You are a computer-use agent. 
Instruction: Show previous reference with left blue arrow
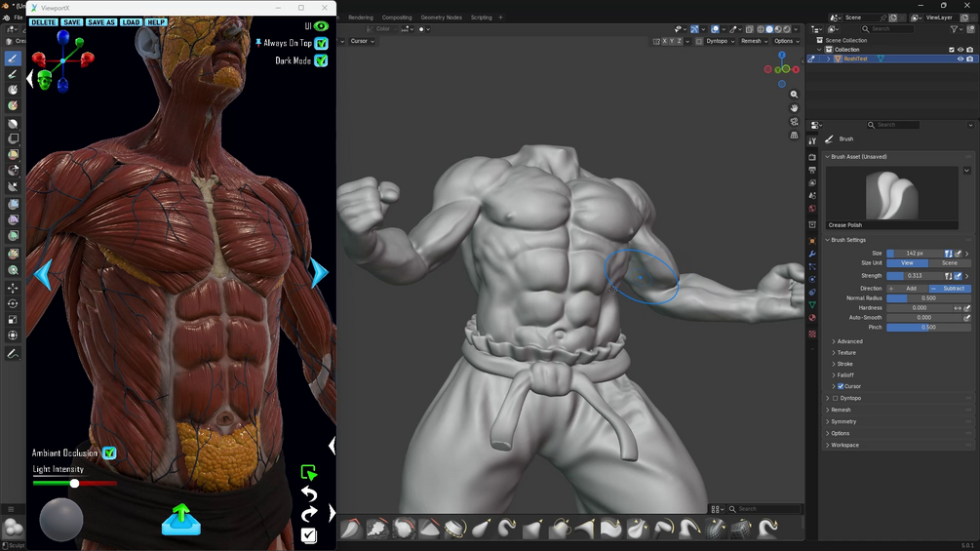(x=43, y=274)
